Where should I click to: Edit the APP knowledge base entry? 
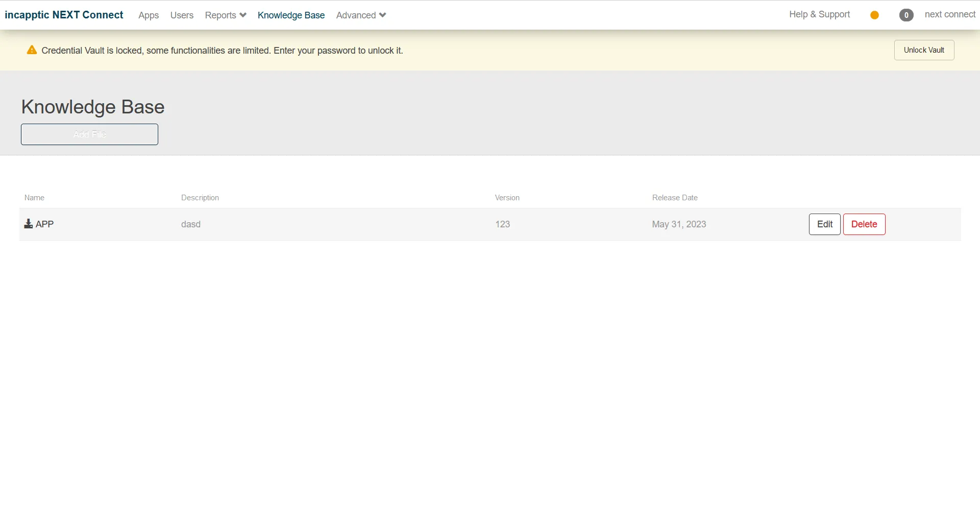click(824, 224)
